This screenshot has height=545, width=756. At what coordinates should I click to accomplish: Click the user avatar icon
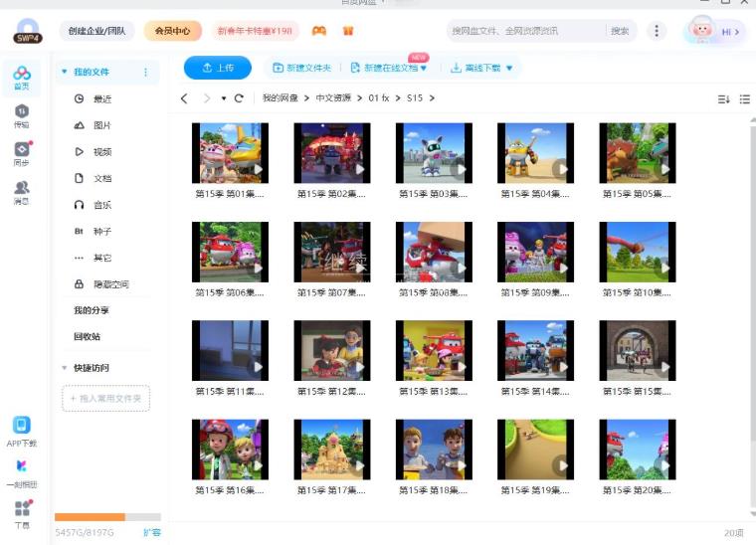[x=701, y=30]
